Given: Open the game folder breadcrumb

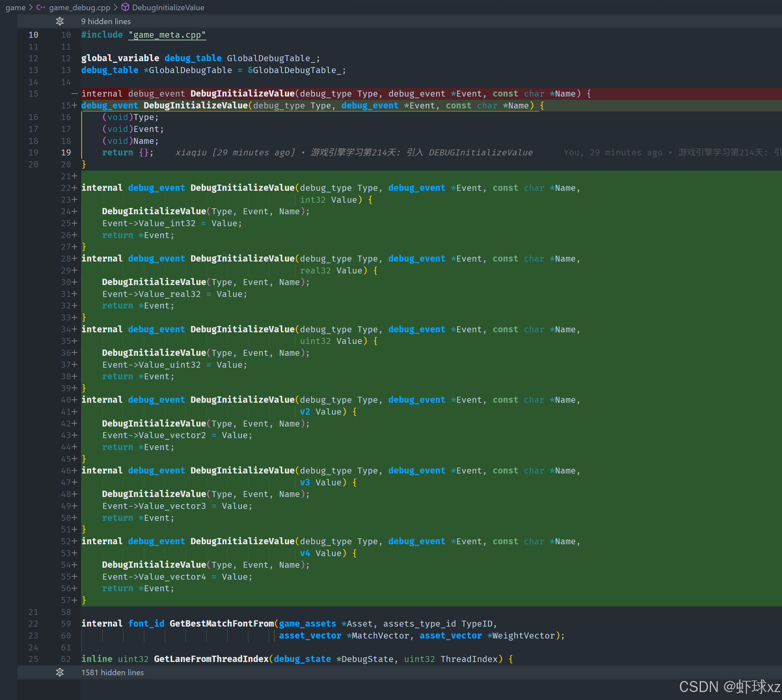Looking at the screenshot, I should (x=16, y=7).
